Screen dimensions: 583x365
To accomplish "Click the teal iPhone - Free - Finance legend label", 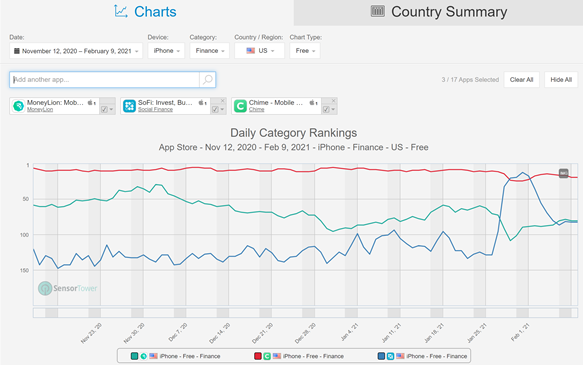I will tap(190, 356).
